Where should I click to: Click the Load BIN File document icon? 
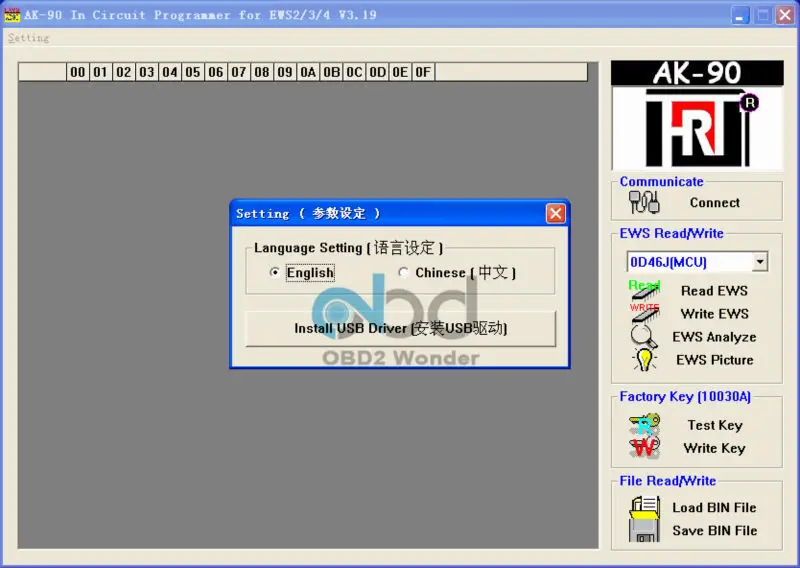645,507
